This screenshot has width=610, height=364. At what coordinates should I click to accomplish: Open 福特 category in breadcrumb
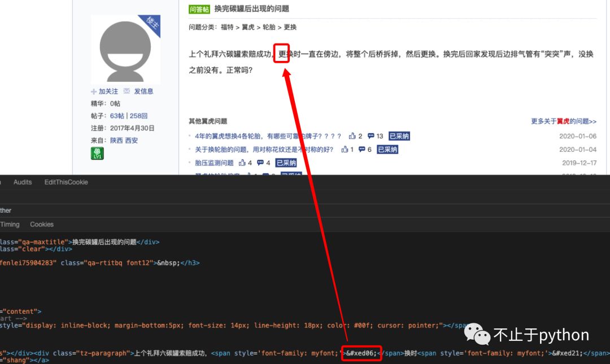227,27
